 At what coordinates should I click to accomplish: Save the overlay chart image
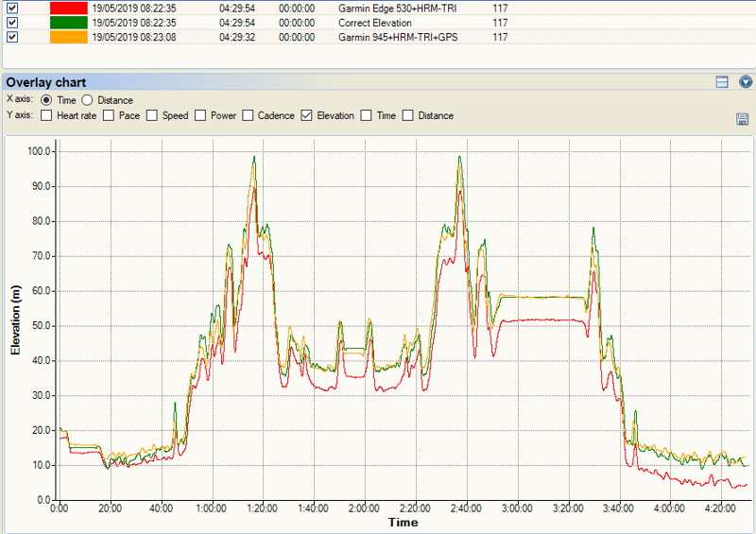pos(742,119)
